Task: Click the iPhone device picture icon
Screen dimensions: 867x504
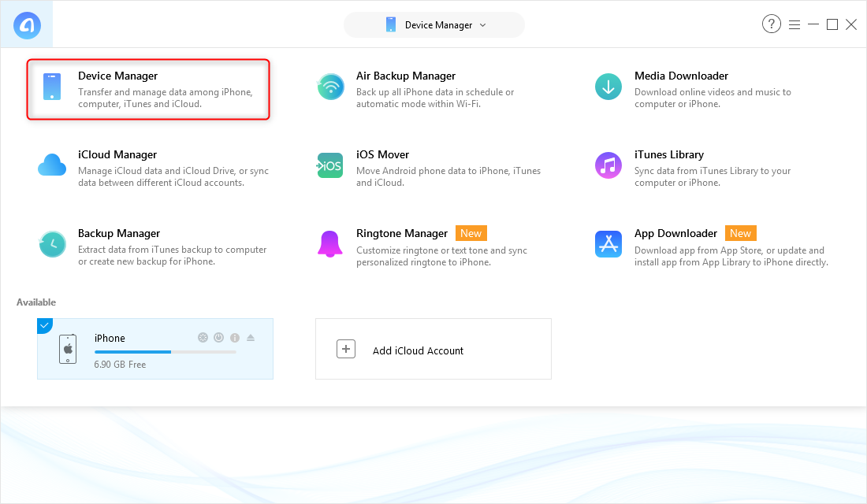Action: click(68, 349)
